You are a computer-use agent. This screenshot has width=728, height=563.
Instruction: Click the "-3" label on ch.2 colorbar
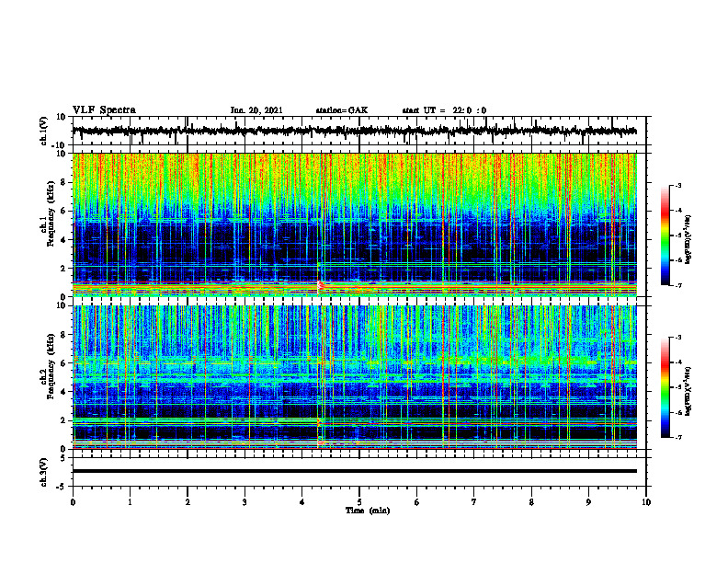tap(677, 338)
